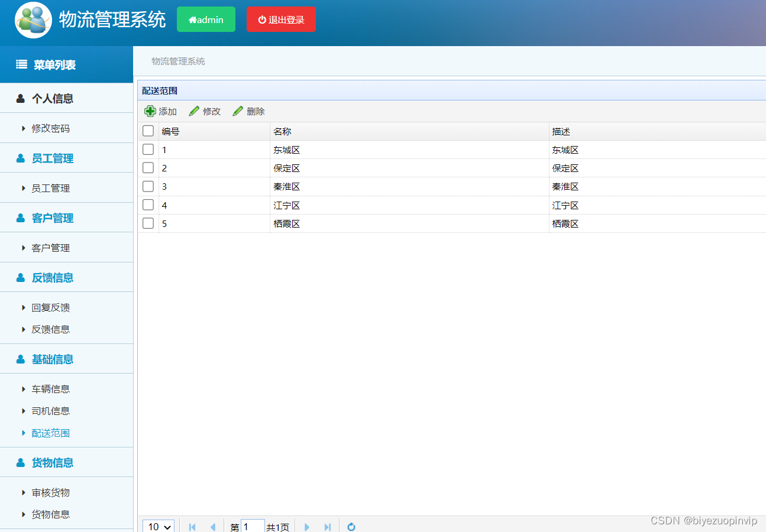The height and width of the screenshot is (532, 766).
Task: Collapse the 客户管理 section header
Action: (66, 218)
